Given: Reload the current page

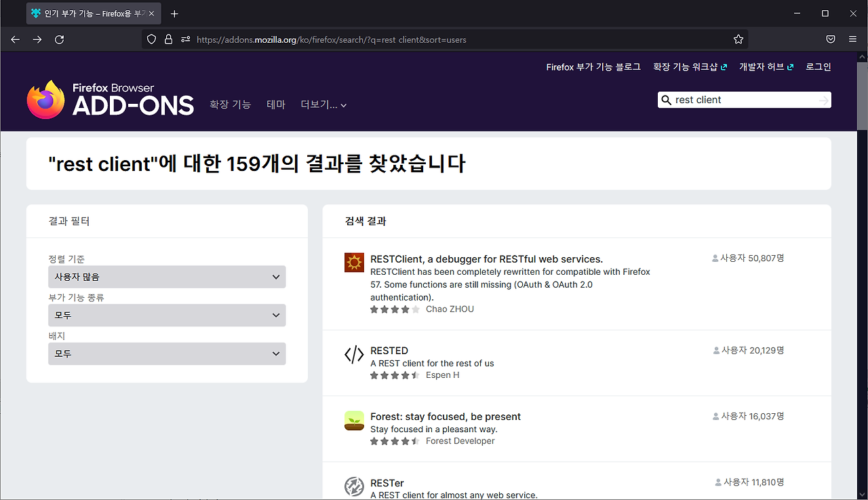Looking at the screenshot, I should (59, 40).
